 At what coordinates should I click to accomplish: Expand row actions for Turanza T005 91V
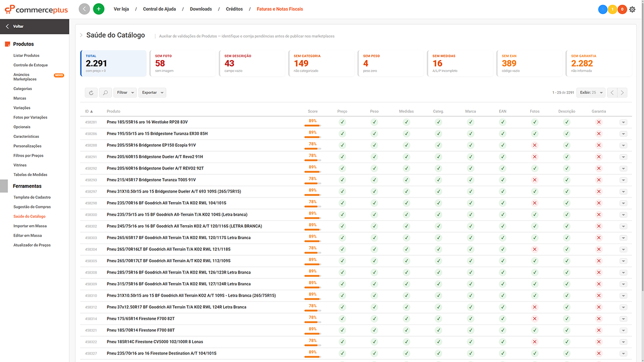click(623, 180)
